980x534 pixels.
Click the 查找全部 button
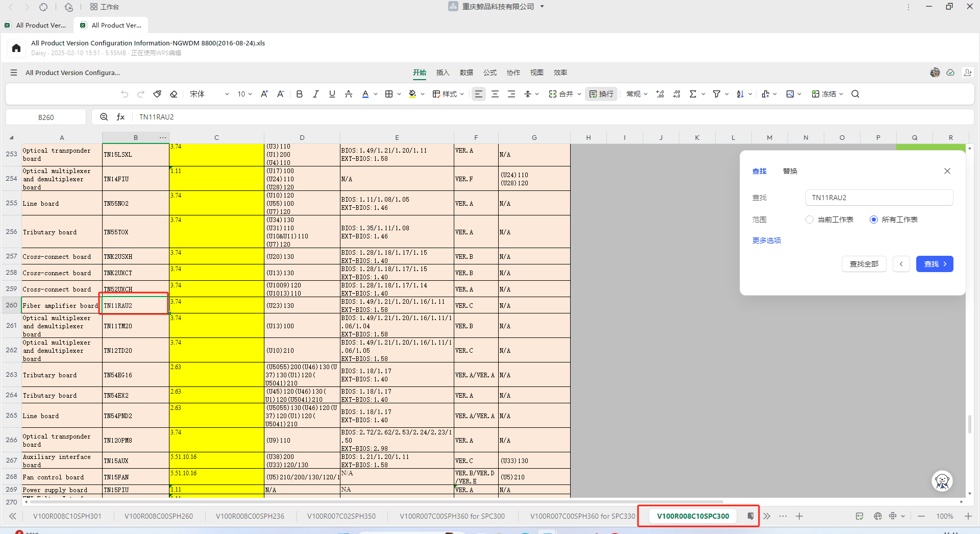click(864, 264)
